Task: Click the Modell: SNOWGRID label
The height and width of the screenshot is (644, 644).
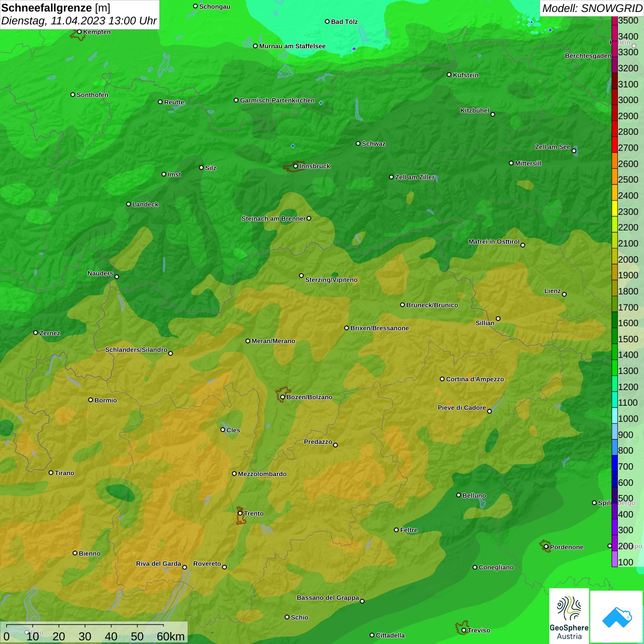Action: [592, 8]
